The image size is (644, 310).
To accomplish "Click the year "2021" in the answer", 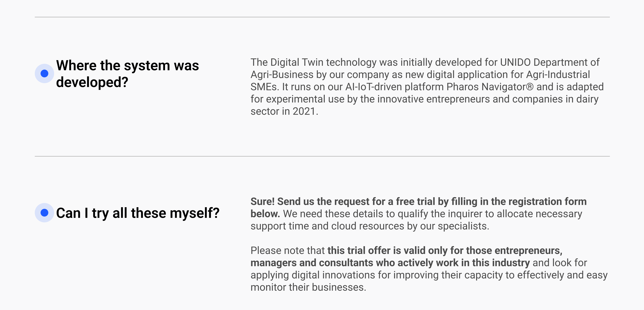I will (x=304, y=111).
